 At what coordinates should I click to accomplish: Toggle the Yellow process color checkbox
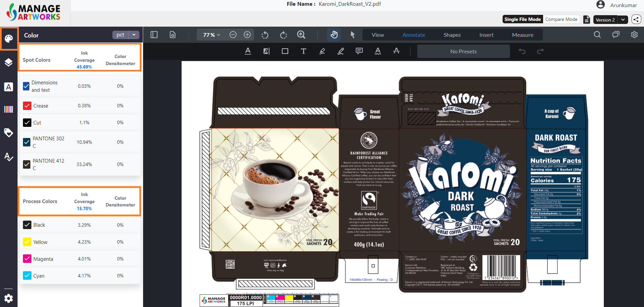pyautogui.click(x=27, y=242)
